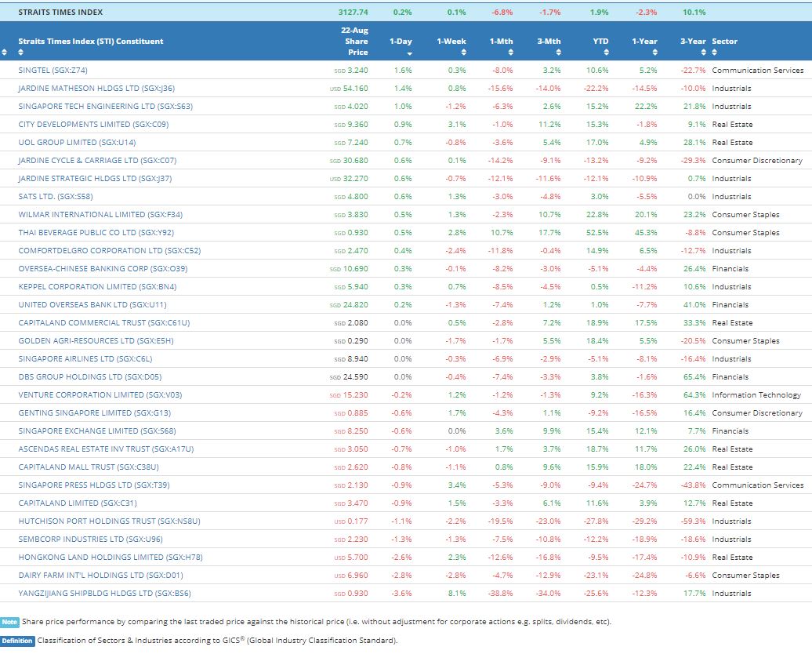The image size is (812, 654).
Task: Click index 3-Year value 10.1%
Action: (x=694, y=12)
